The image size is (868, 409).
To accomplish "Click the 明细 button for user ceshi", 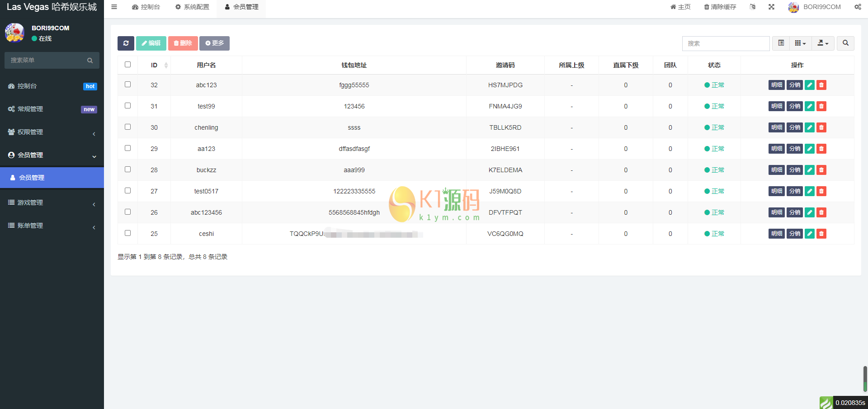I will pyautogui.click(x=776, y=234).
